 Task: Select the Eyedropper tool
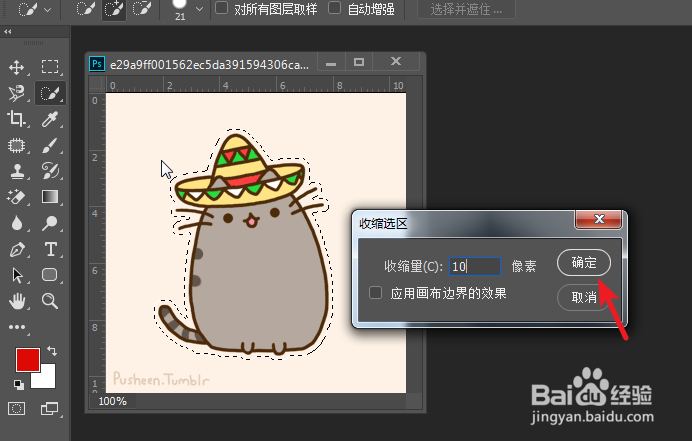coord(50,119)
